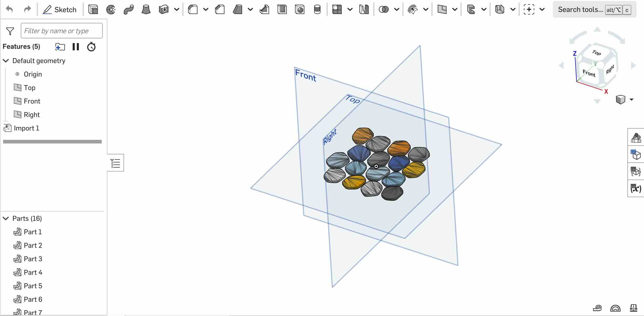This screenshot has height=316, width=644.
Task: Toggle the feature list panel button
Action: coord(115,163)
